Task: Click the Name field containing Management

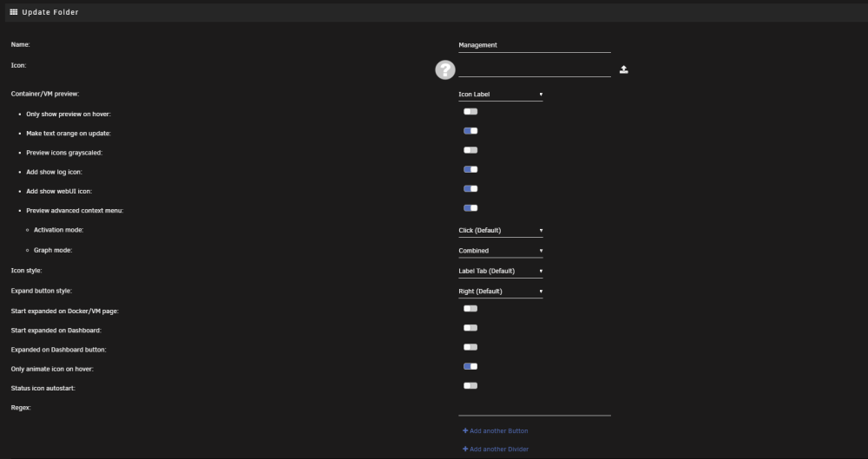Action: point(534,45)
